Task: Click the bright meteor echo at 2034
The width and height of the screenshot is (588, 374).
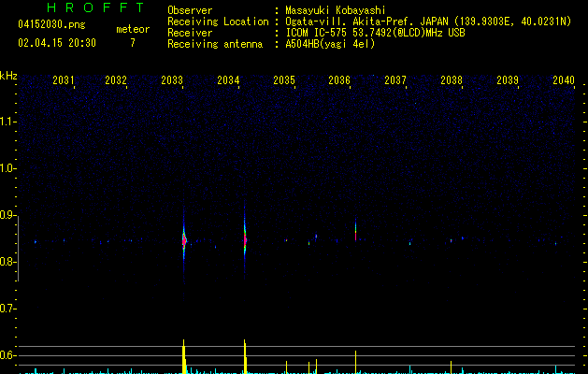Action: pos(245,240)
